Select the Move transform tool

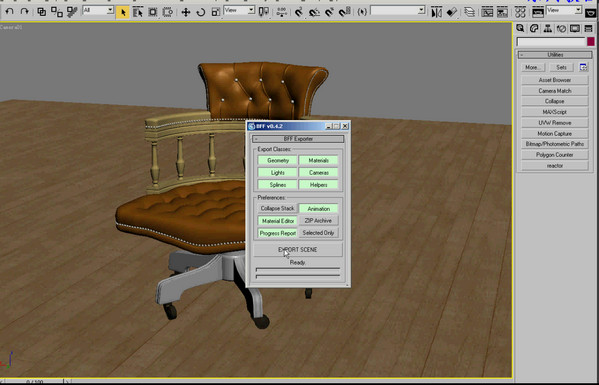pyautogui.click(x=186, y=12)
